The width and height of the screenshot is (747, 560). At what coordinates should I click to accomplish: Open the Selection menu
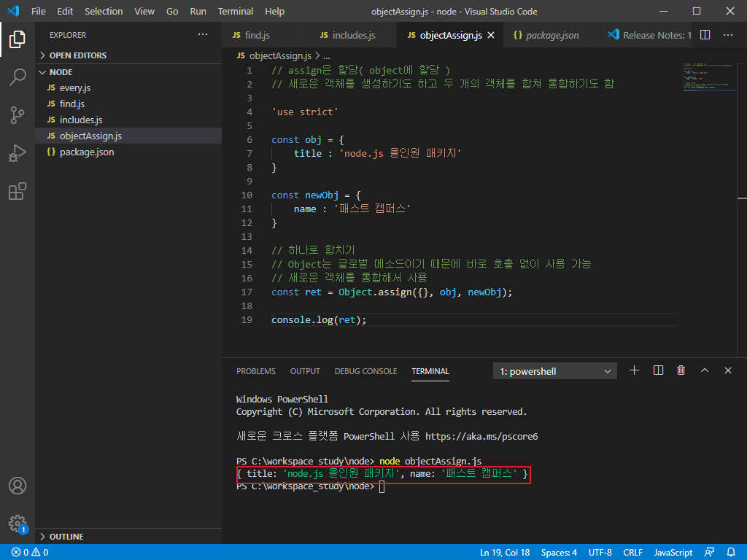pos(104,11)
